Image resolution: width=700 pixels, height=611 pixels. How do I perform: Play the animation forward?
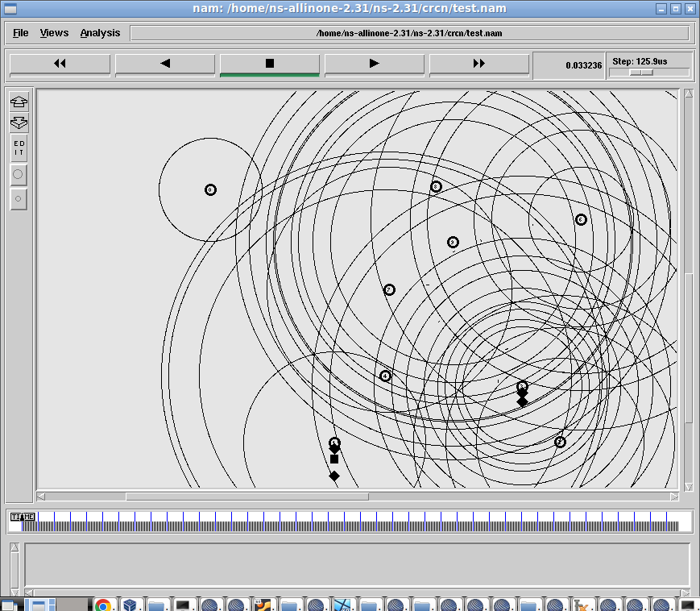[374, 64]
